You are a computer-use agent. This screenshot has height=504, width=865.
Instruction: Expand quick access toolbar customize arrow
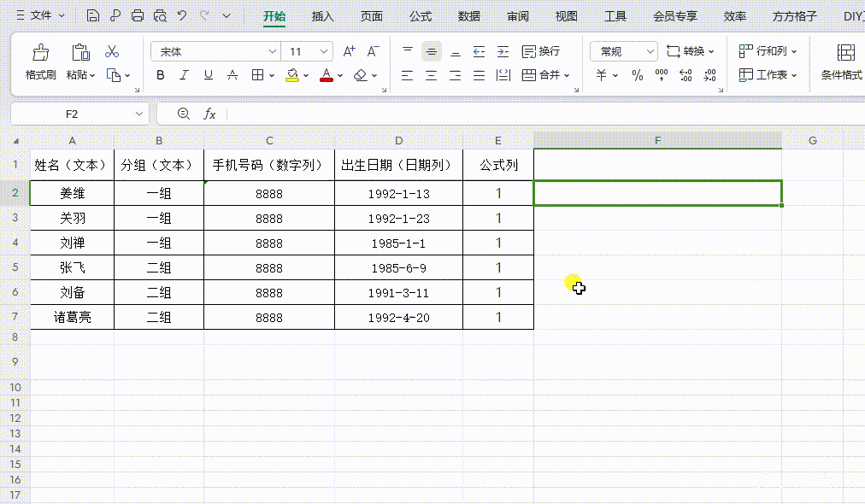click(x=227, y=16)
